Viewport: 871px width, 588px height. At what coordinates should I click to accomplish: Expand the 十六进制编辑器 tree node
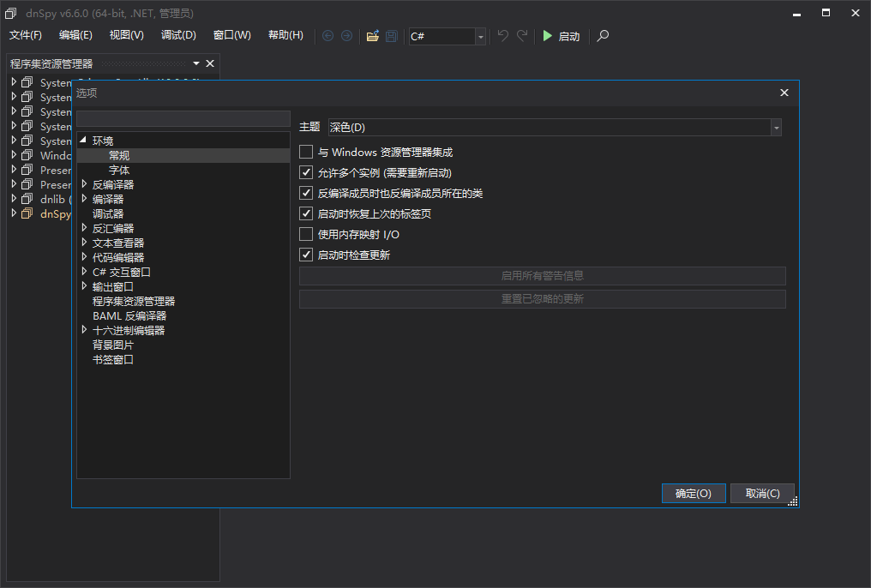(84, 329)
